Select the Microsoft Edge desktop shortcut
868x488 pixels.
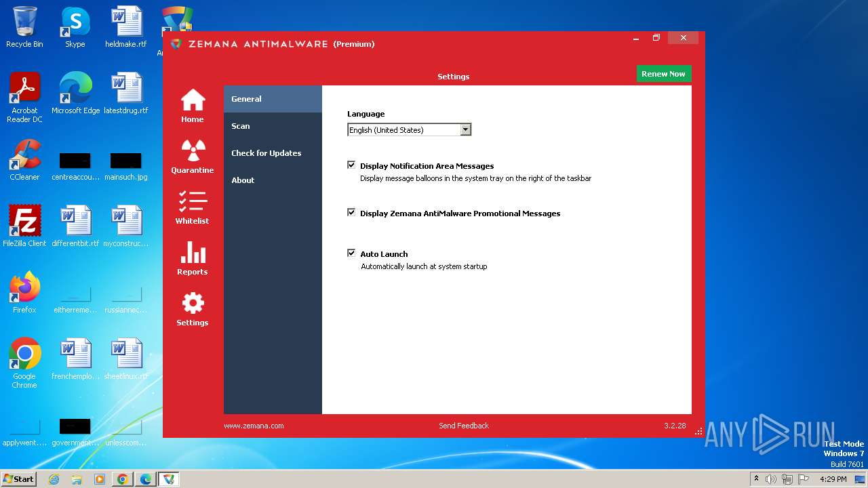[75, 94]
